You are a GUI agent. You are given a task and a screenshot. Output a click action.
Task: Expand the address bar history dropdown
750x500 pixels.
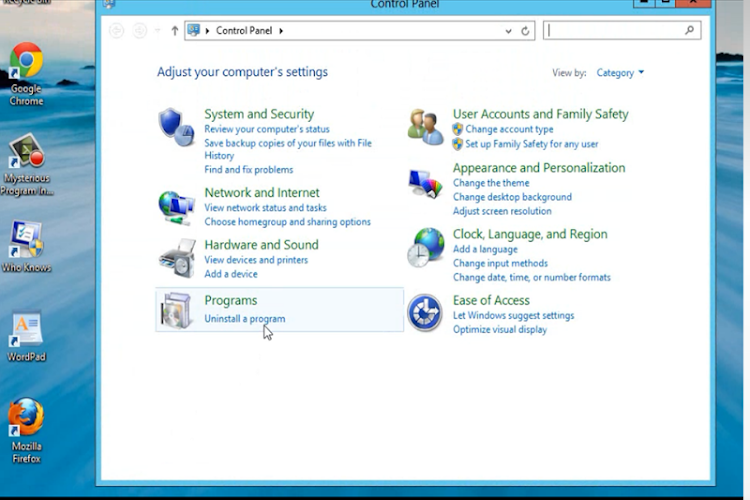[x=508, y=31]
